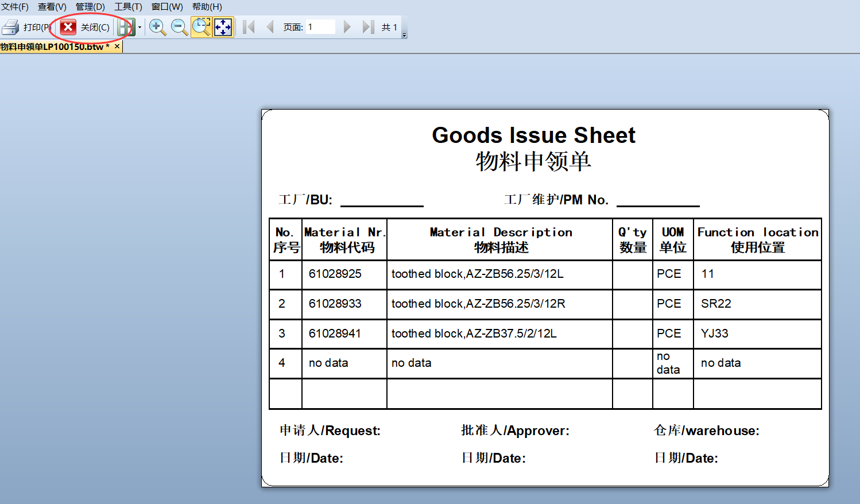Screen dimensions: 860x504
Task: Select the 物料申领单LP100150.btw document tab
Action: click(x=54, y=46)
